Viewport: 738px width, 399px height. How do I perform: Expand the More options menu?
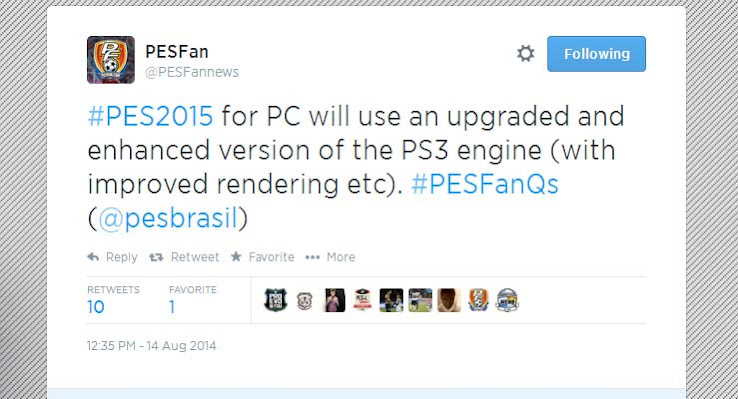point(330,257)
